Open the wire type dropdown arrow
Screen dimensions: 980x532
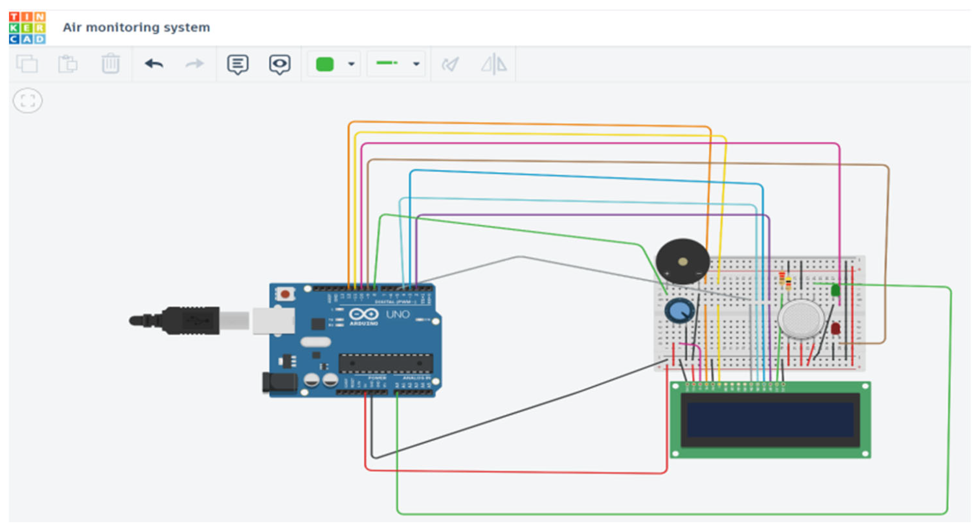click(416, 64)
